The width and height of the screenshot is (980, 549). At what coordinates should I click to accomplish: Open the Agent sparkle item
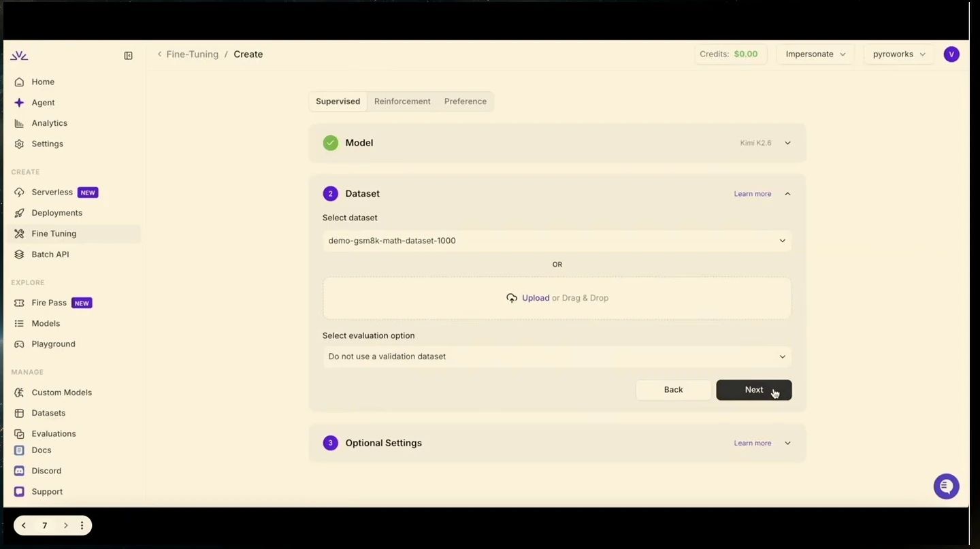point(43,103)
